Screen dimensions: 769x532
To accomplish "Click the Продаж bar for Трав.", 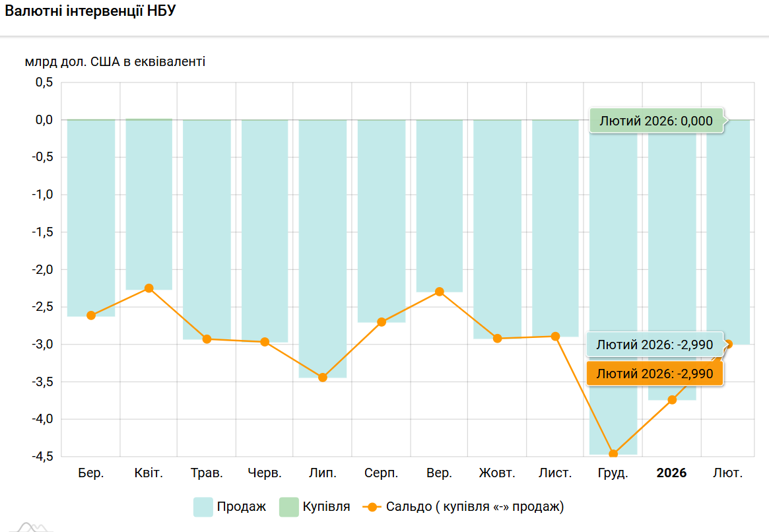I will click(207, 231).
